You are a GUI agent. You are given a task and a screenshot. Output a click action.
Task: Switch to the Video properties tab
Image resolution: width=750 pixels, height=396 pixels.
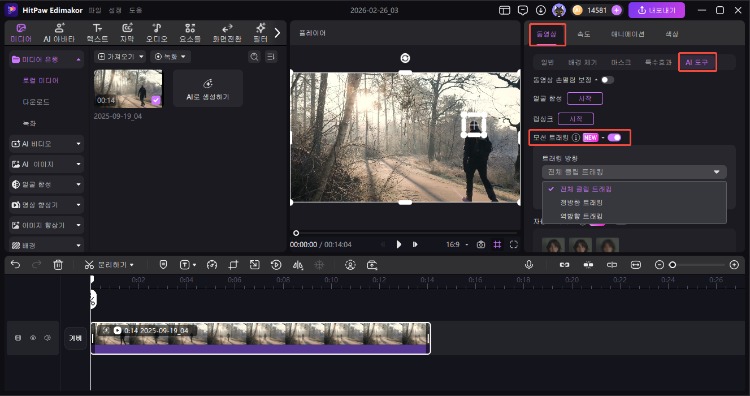(547, 34)
